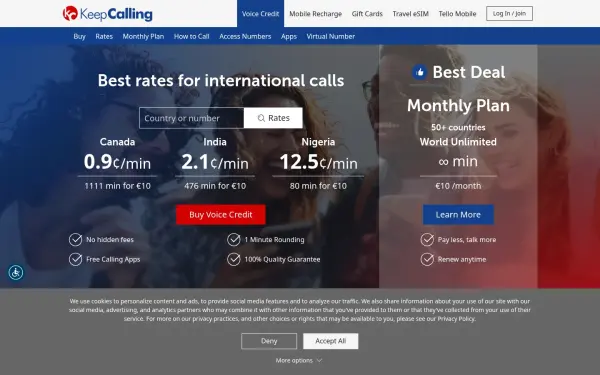Accept All cookies
Image resolution: width=600 pixels, height=375 pixels.
pos(331,341)
